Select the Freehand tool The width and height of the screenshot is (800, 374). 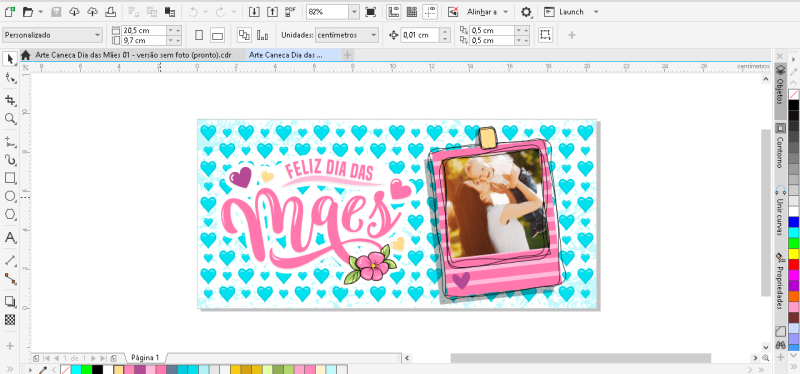10,141
